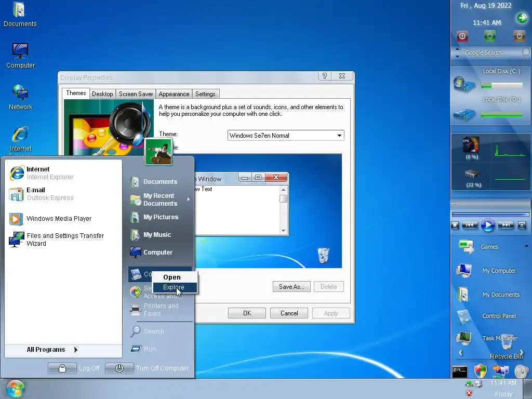Launch Windows Media Player from Start menu

pyautogui.click(x=50, y=219)
